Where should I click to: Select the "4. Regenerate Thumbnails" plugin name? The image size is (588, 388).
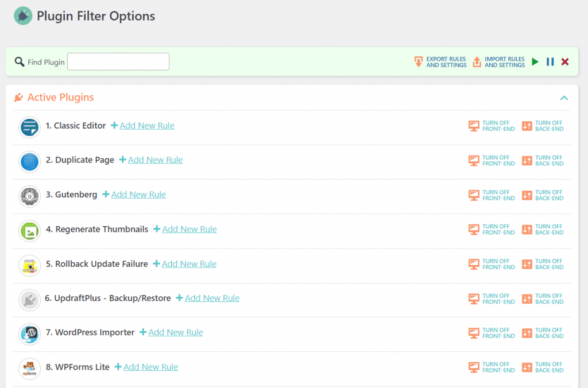(x=97, y=229)
